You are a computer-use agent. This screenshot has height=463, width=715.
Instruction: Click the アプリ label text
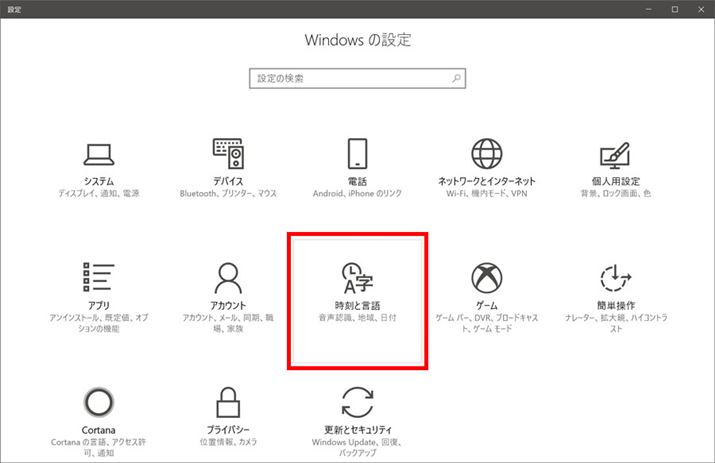click(98, 305)
